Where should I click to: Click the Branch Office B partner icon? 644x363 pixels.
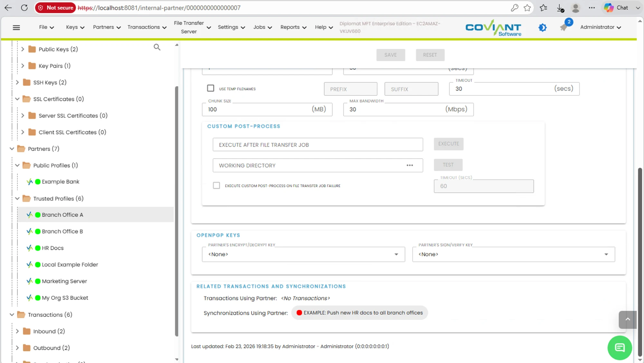coord(30,231)
